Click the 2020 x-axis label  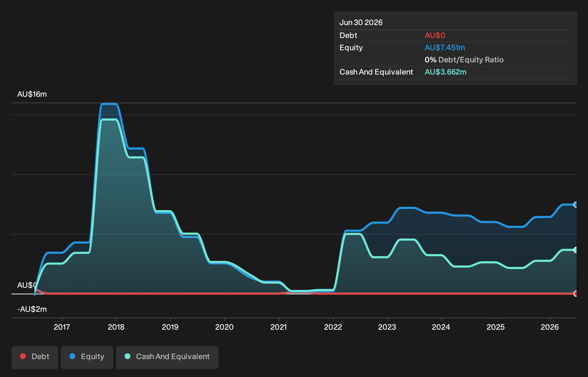coord(225,327)
